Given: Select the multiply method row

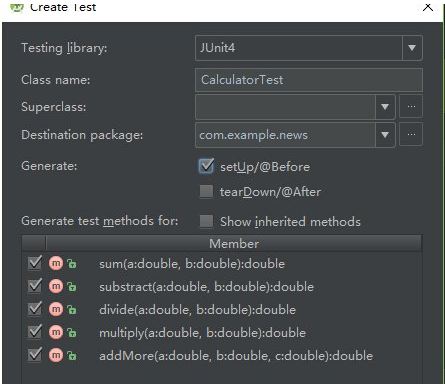Looking at the screenshot, I should 222,333.
